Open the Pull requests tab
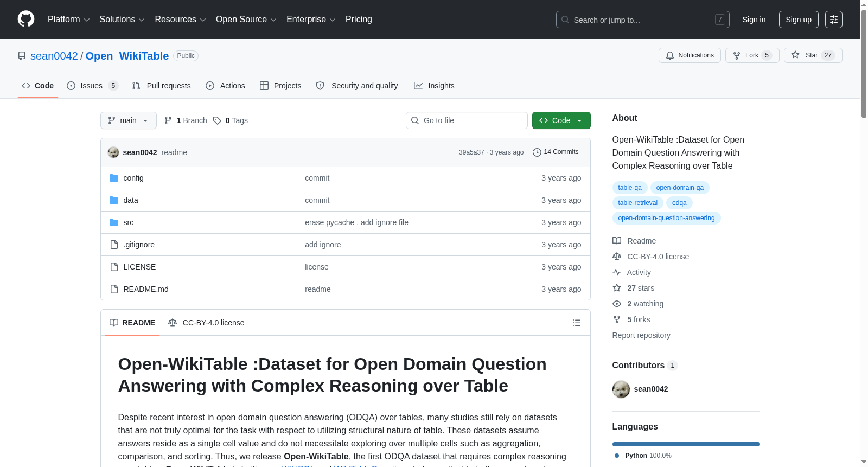The height and width of the screenshot is (467, 868). click(162, 86)
